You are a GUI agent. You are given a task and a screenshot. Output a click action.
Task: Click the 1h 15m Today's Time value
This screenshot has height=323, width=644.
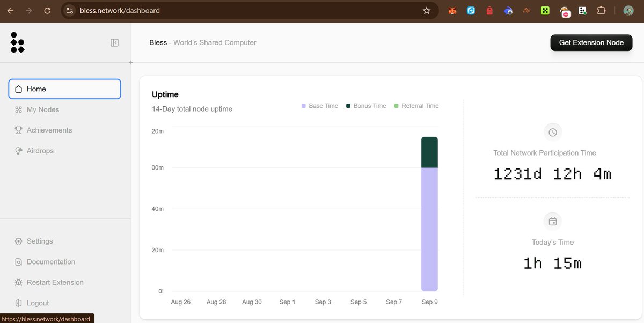pyautogui.click(x=553, y=263)
